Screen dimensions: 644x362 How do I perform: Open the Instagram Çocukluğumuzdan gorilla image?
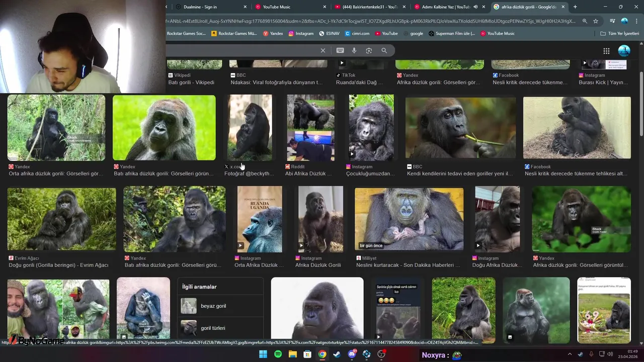[371, 128]
